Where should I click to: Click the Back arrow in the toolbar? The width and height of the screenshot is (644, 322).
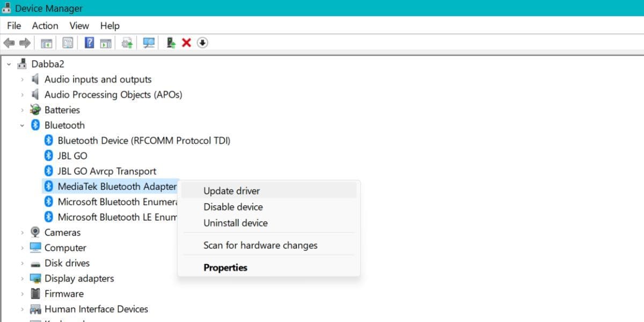point(9,43)
